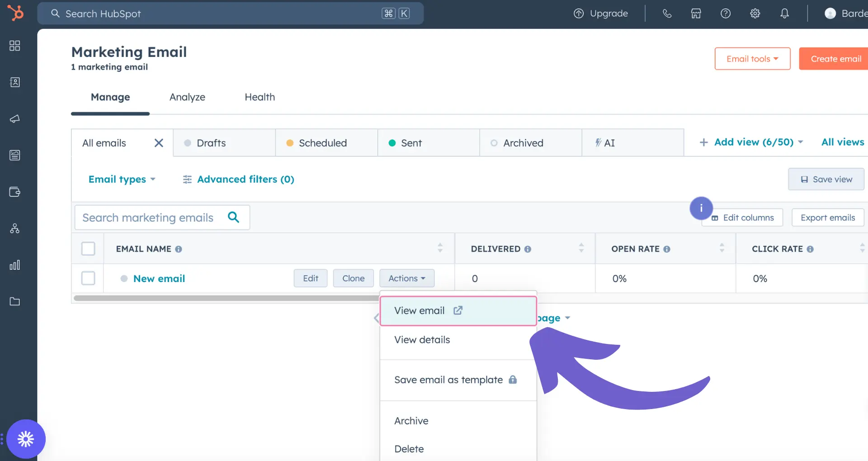
Task: Open the Content icon in sidebar
Action: [15, 155]
